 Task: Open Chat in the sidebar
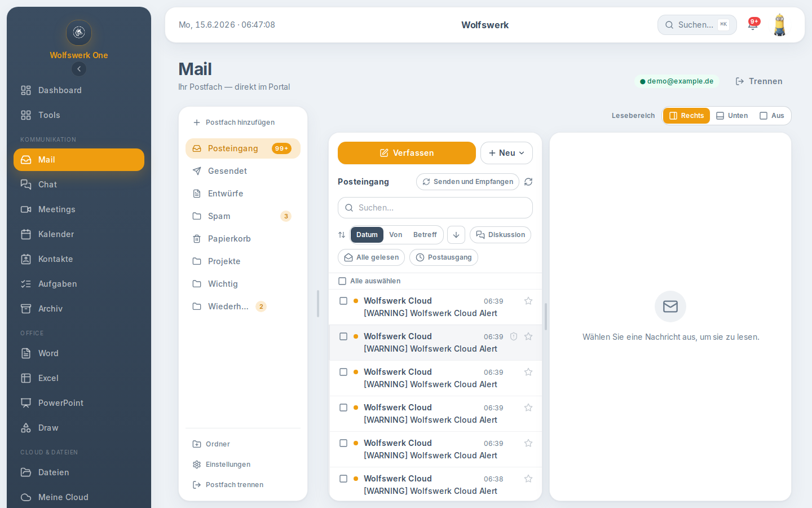(79, 185)
